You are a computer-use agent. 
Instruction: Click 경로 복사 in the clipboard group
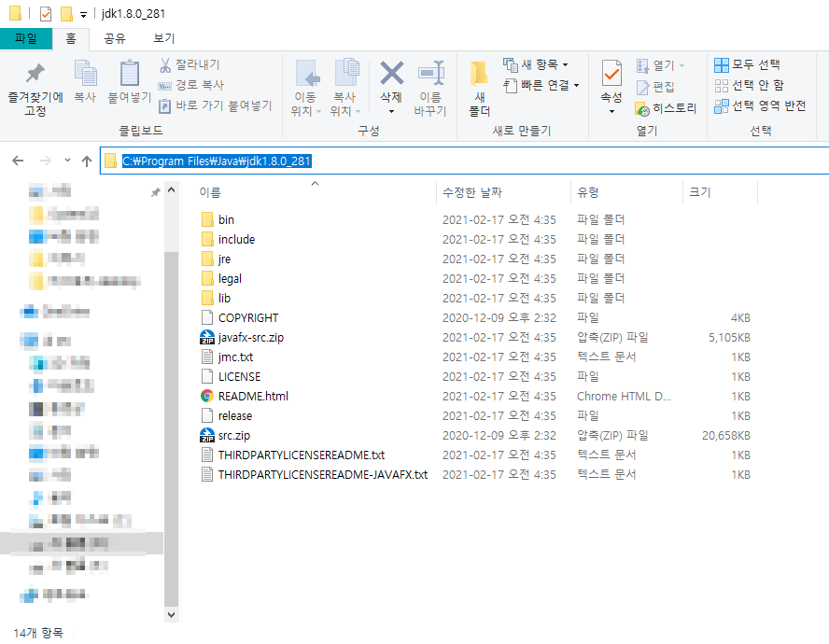point(190,85)
